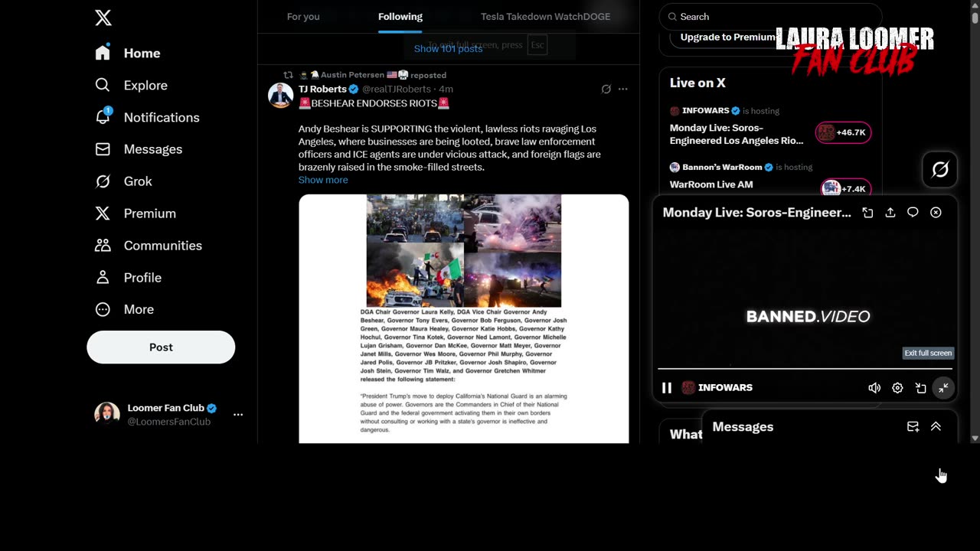Viewport: 980px width, 551px height.
Task: Click the X logo icon
Action: (x=103, y=18)
